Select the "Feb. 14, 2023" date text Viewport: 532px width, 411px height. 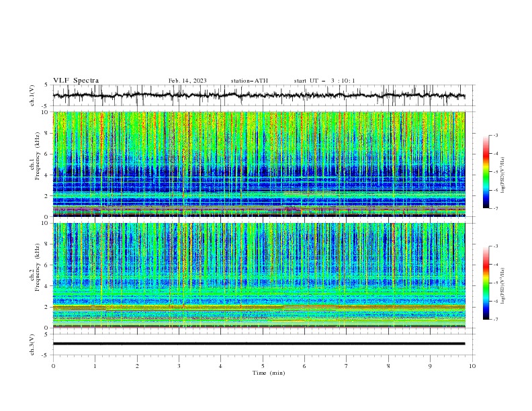click(x=187, y=81)
